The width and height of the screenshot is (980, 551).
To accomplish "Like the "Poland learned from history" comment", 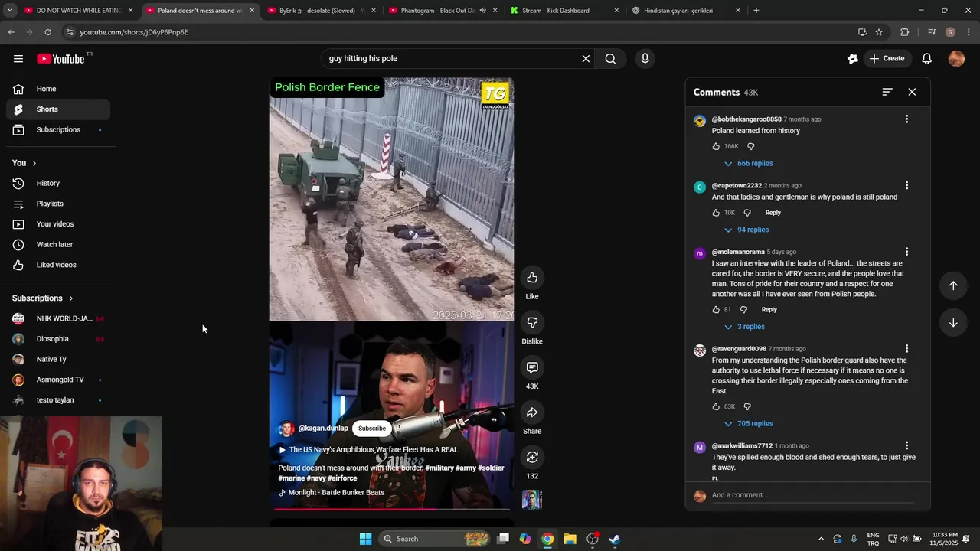I will coord(716,146).
